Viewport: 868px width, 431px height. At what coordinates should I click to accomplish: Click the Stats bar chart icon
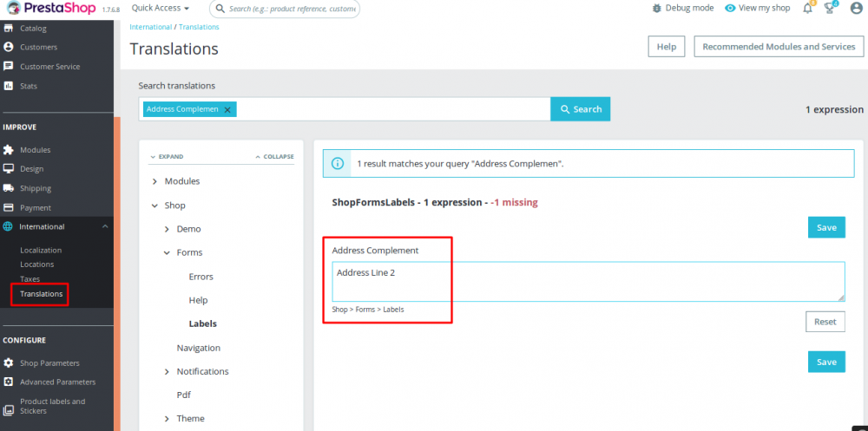9,86
